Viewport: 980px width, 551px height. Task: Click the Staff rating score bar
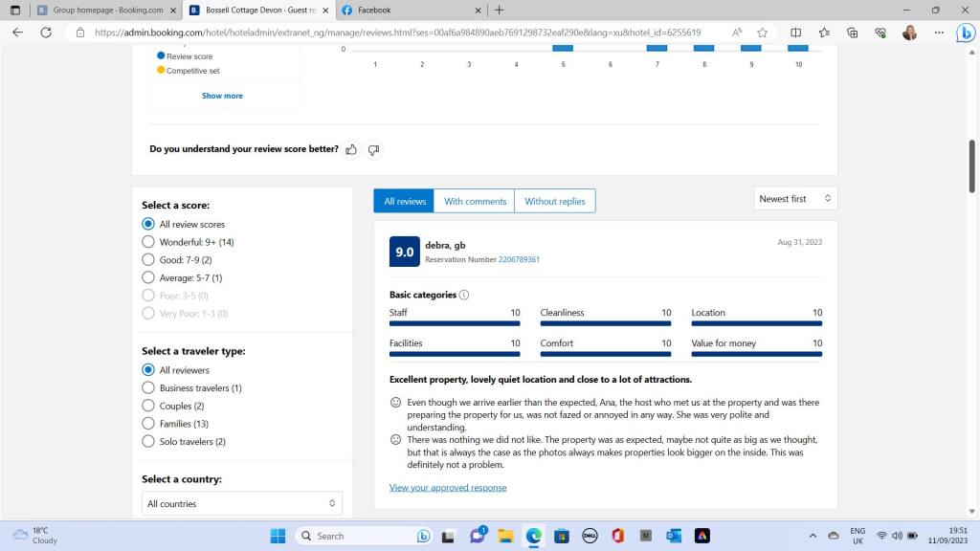[x=455, y=324]
